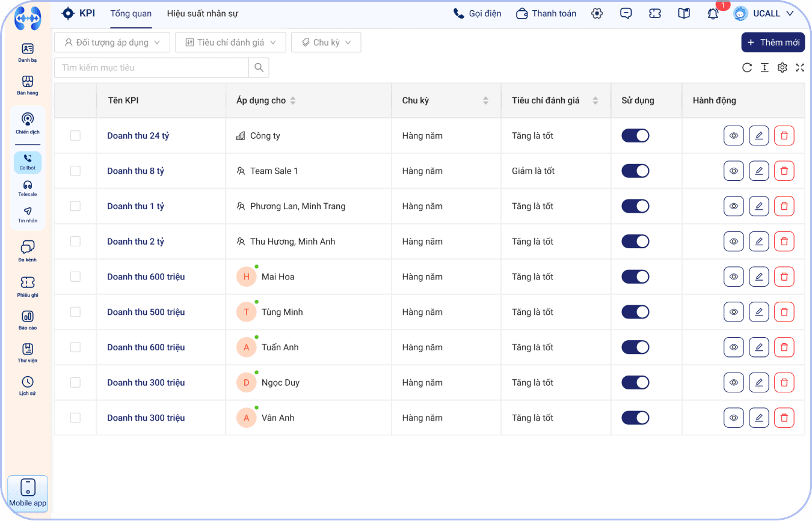The width and height of the screenshot is (812, 521).
Task: Change row height with the density icon
Action: point(764,67)
